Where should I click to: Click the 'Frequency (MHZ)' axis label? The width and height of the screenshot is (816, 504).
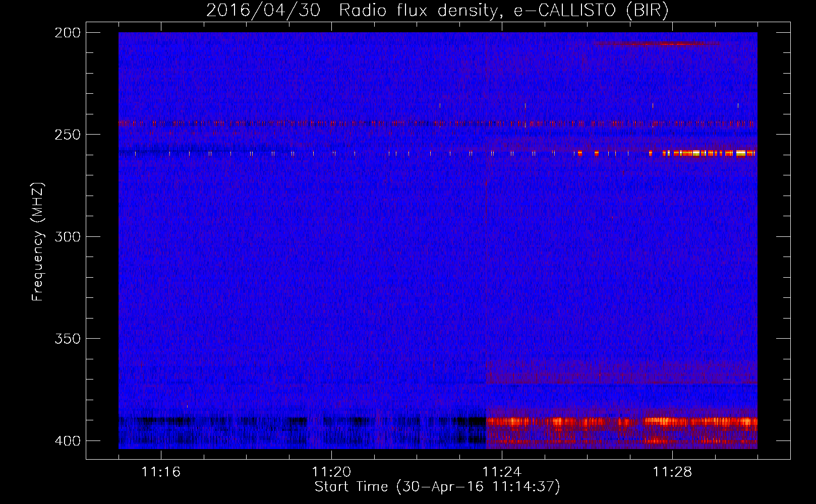point(38,242)
